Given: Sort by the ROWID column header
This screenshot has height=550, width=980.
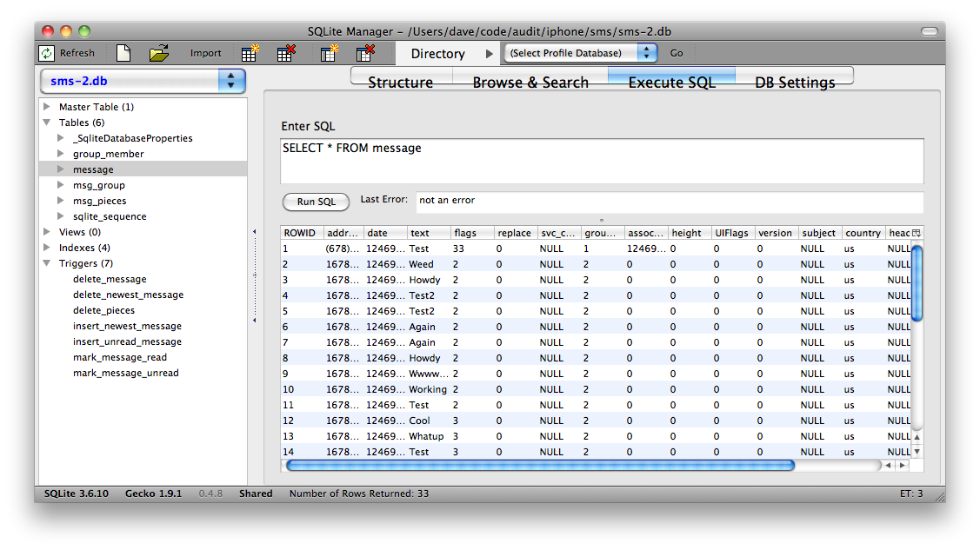Looking at the screenshot, I should 303,233.
